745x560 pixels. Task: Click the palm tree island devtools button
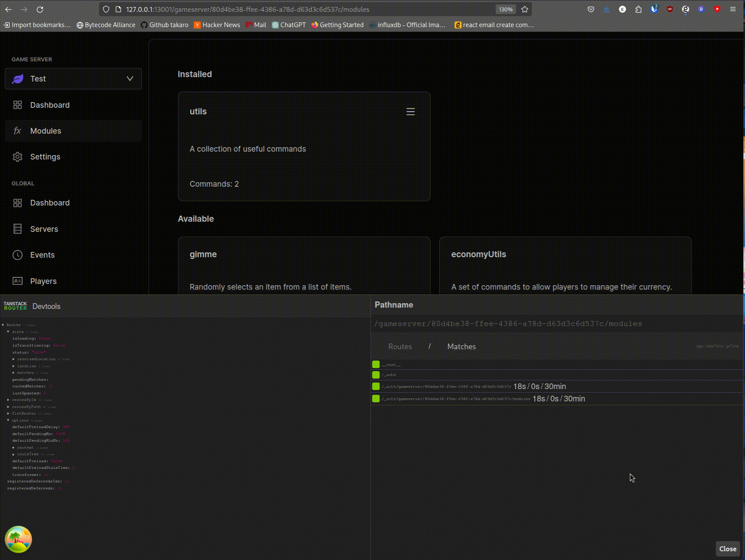[x=18, y=539]
